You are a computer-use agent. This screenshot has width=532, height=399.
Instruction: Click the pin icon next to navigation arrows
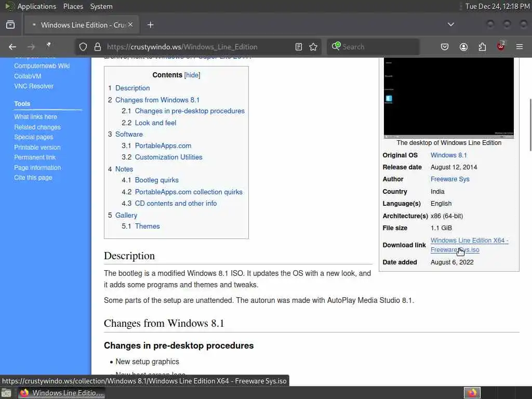coord(48,46)
